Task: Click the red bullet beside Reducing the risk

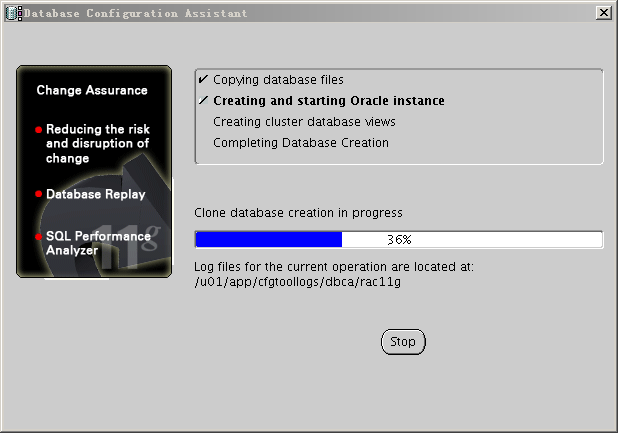Action: (x=39, y=130)
